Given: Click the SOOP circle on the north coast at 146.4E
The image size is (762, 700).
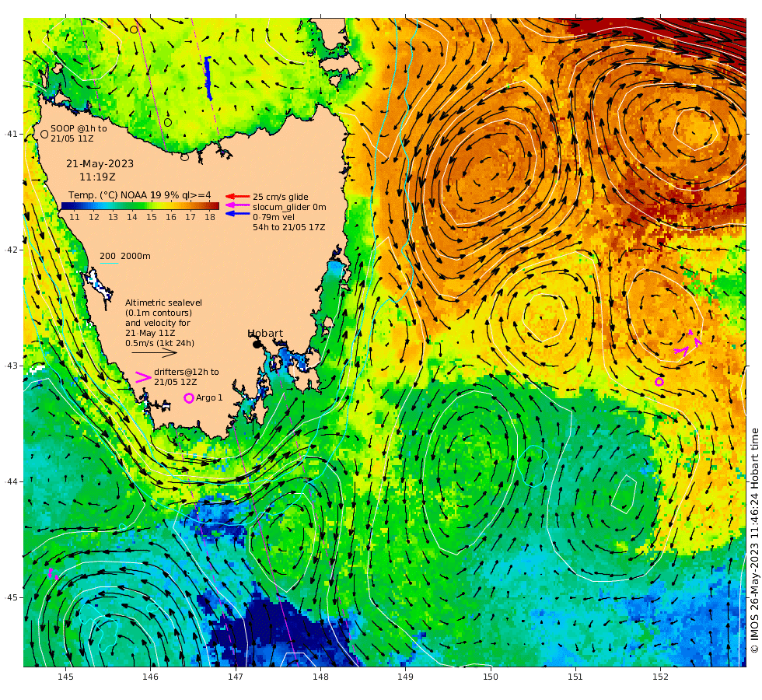Looking at the screenshot, I should pyautogui.click(x=184, y=157).
